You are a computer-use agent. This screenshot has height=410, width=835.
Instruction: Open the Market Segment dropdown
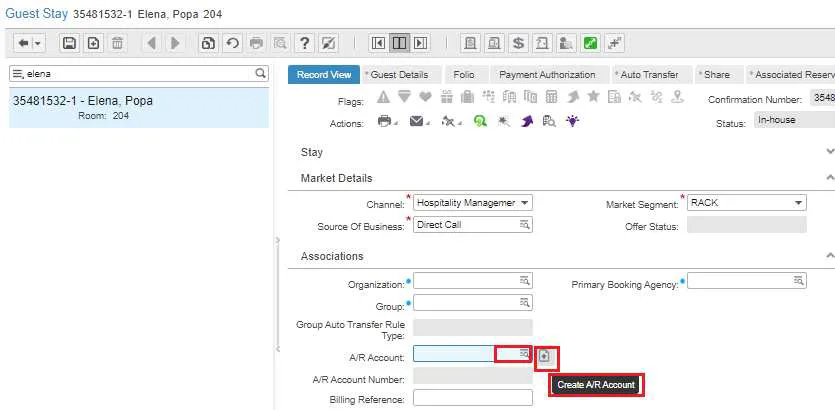tap(798, 203)
